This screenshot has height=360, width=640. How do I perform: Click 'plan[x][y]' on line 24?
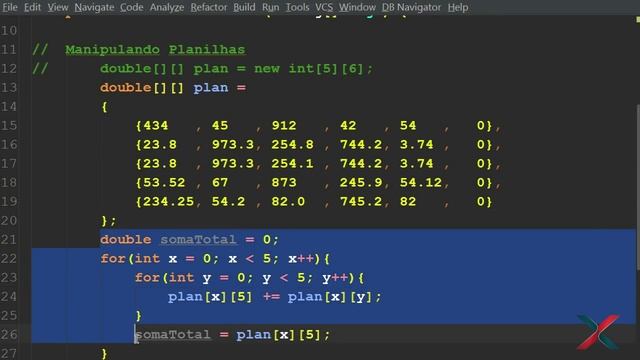330,297
